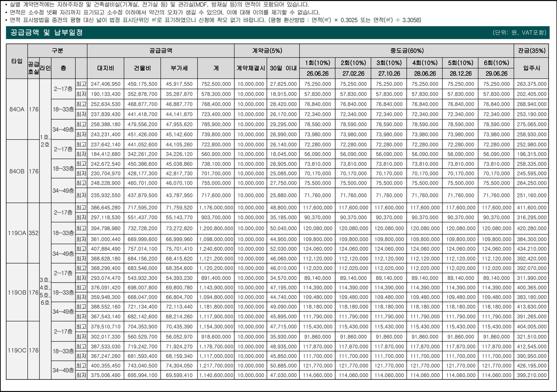Click balance value 411,600,000
The height and width of the screenshot is (392, 557).
(x=532, y=208)
